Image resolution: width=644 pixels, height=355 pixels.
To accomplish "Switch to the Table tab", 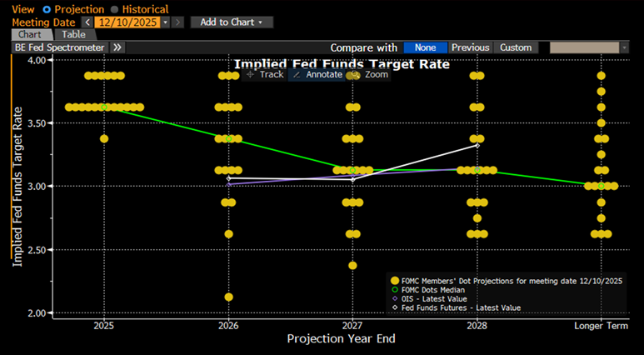I will pyautogui.click(x=74, y=35).
